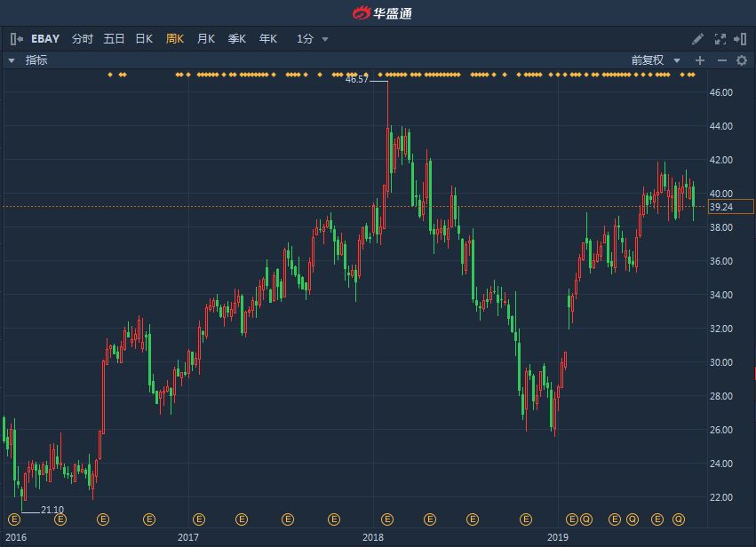Image resolution: width=756 pixels, height=547 pixels.
Task: Expand the 指标 indicators panel arrow
Action: click(x=12, y=60)
